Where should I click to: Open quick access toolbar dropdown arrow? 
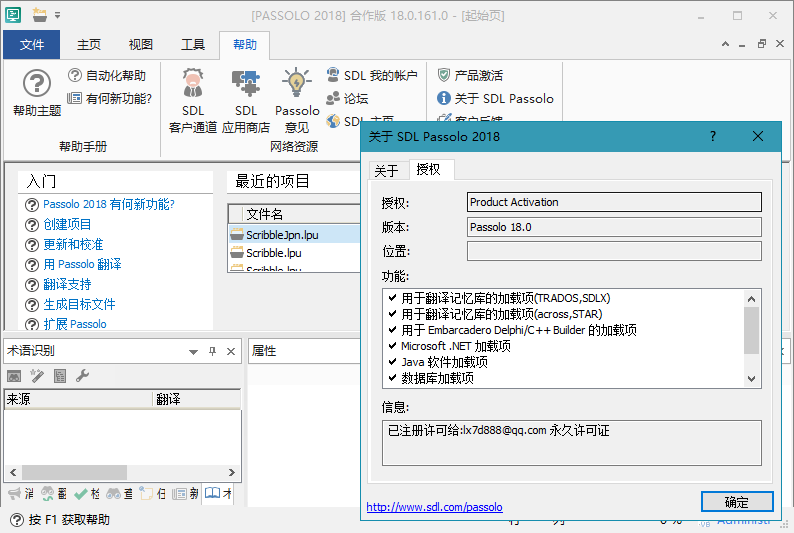click(x=58, y=15)
